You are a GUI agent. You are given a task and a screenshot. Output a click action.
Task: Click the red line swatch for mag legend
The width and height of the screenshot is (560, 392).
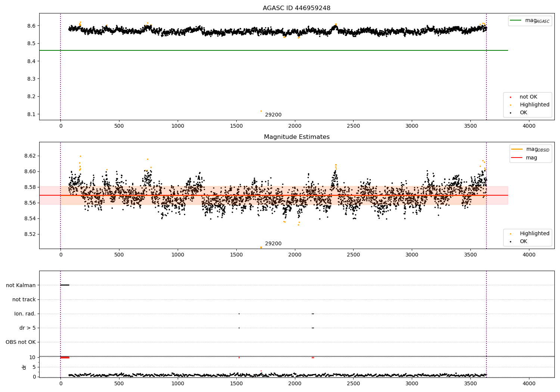[517, 158]
